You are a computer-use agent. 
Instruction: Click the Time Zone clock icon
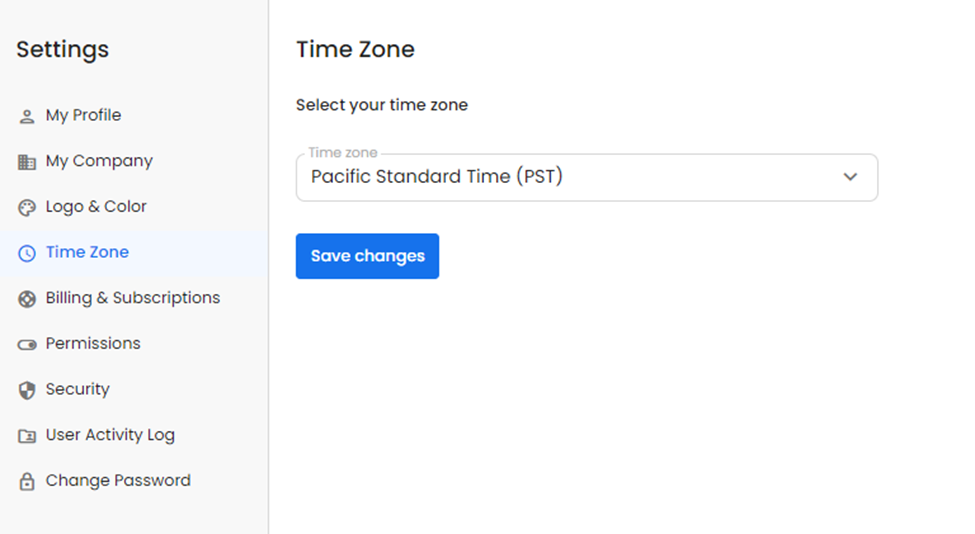tap(27, 253)
